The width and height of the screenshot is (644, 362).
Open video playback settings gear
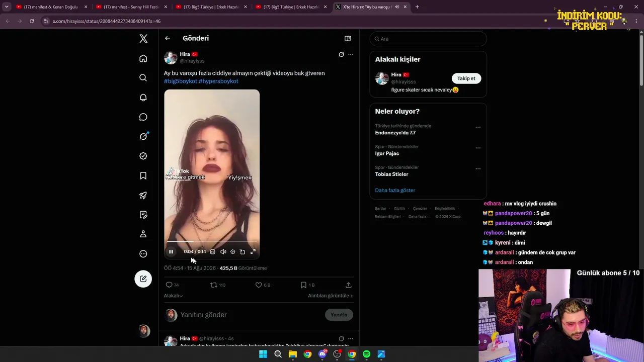click(232, 252)
